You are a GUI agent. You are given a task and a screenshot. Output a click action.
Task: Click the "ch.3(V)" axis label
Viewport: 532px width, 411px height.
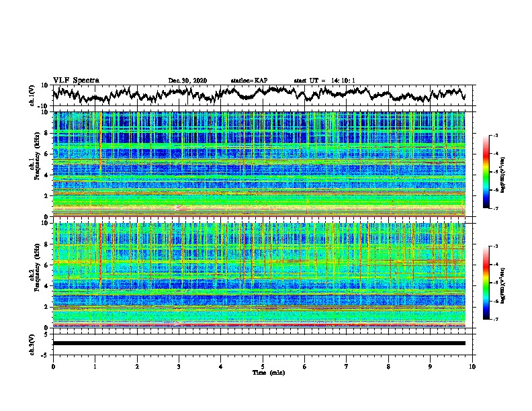(x=32, y=345)
